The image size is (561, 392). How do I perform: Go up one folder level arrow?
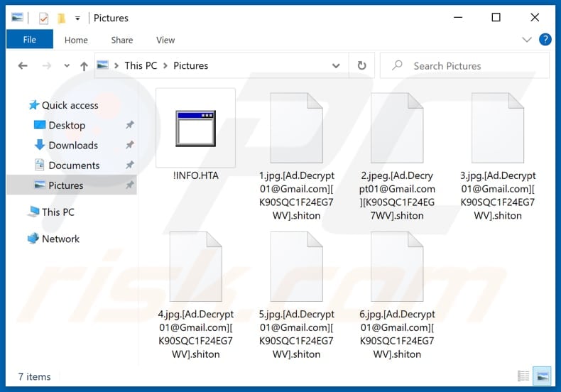[84, 66]
